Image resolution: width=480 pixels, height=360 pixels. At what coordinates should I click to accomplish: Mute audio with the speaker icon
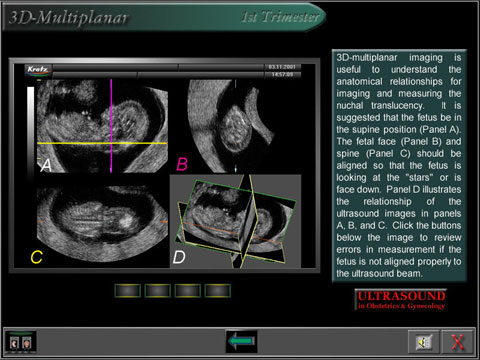(424, 342)
